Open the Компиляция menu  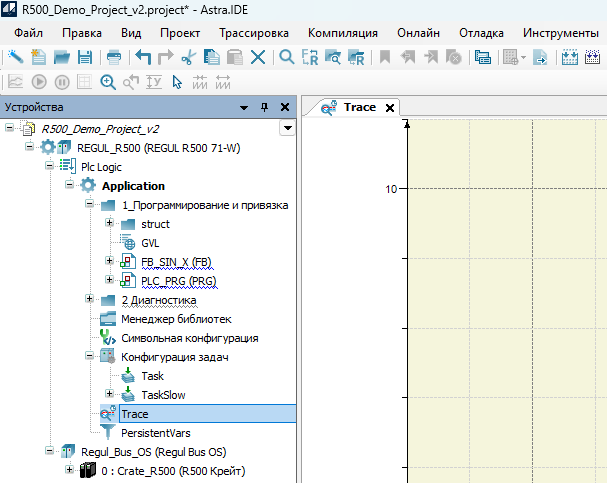pyautogui.click(x=342, y=33)
